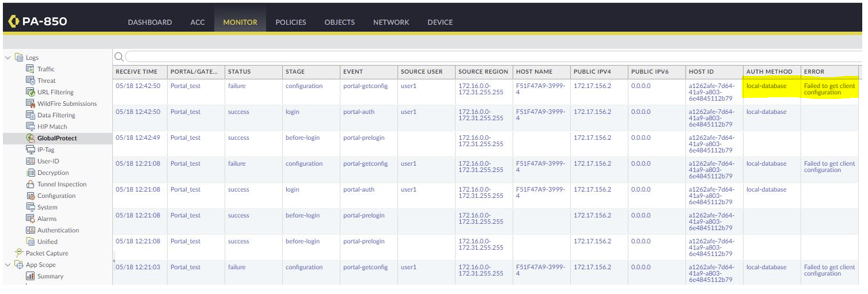Select the Threat logs icon

pos(31,81)
